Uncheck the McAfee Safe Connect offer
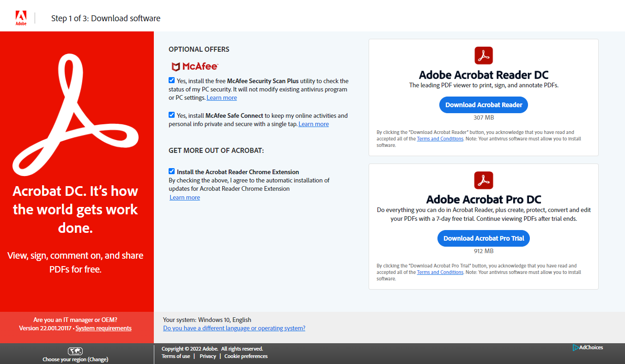The width and height of the screenshot is (625, 364). click(172, 115)
